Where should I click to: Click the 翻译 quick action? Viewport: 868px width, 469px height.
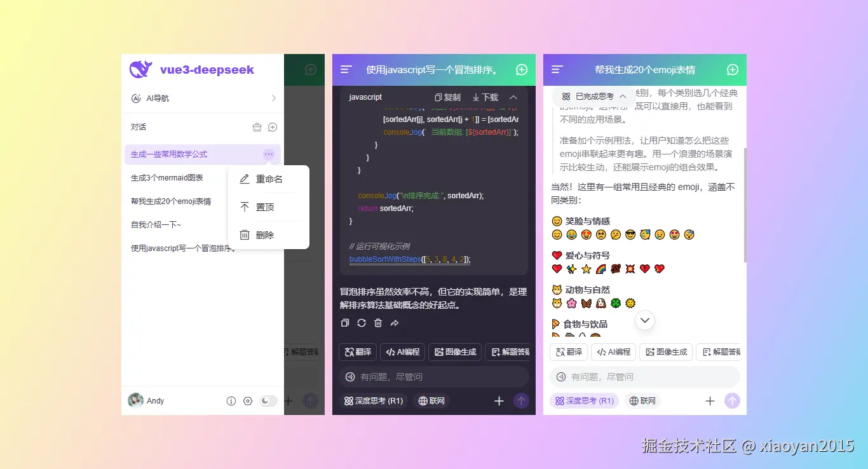click(357, 351)
